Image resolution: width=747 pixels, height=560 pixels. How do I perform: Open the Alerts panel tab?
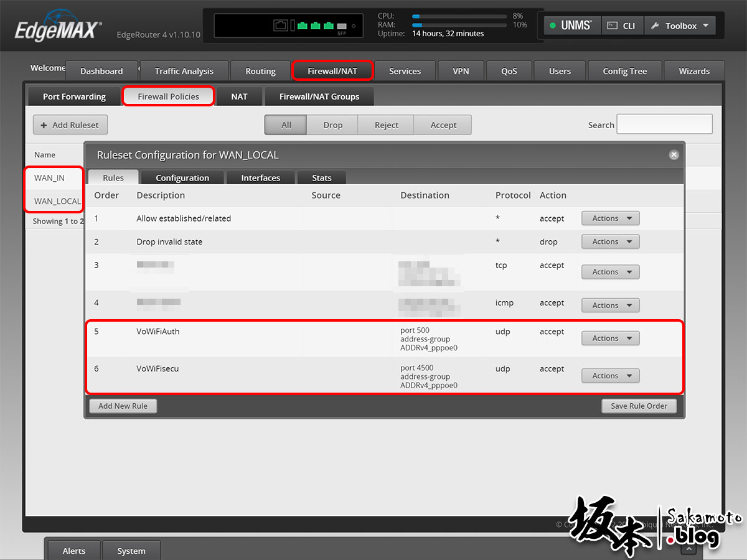tap(74, 551)
